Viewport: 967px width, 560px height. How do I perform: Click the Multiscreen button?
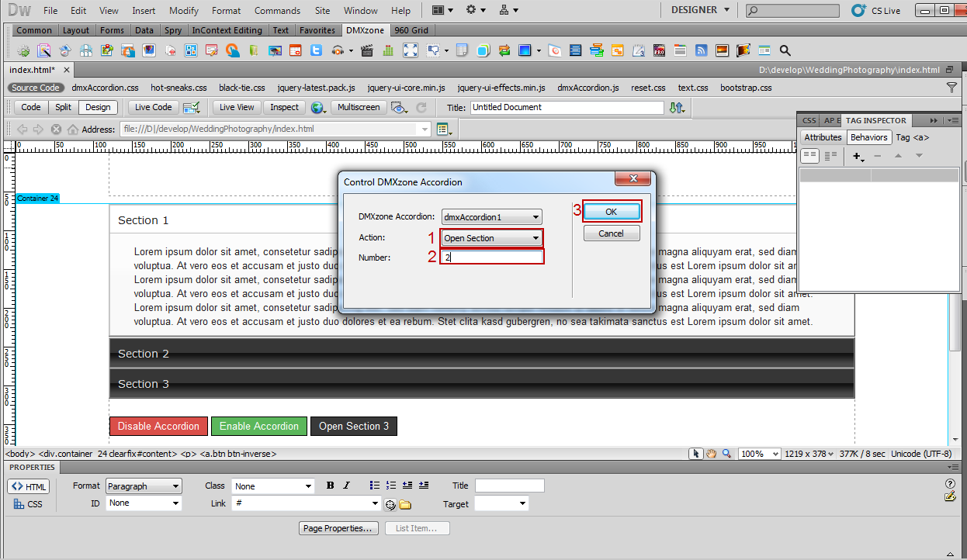point(359,108)
